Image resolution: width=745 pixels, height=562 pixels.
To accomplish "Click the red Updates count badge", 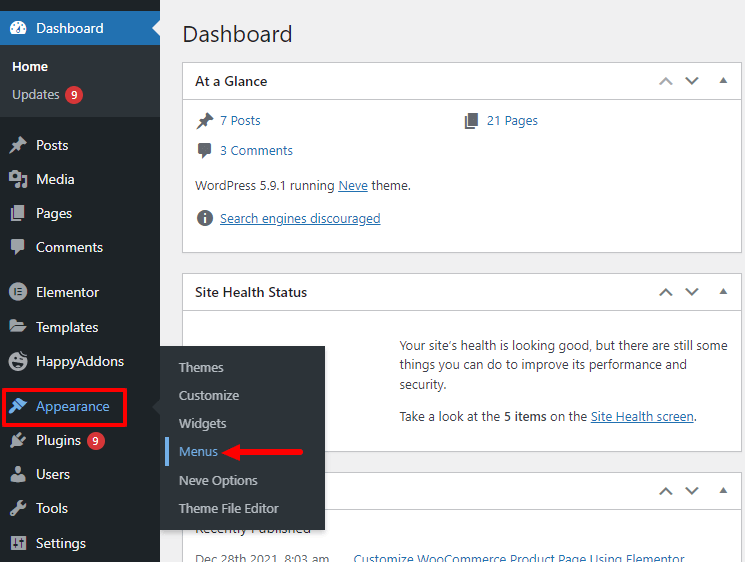I will 74,95.
